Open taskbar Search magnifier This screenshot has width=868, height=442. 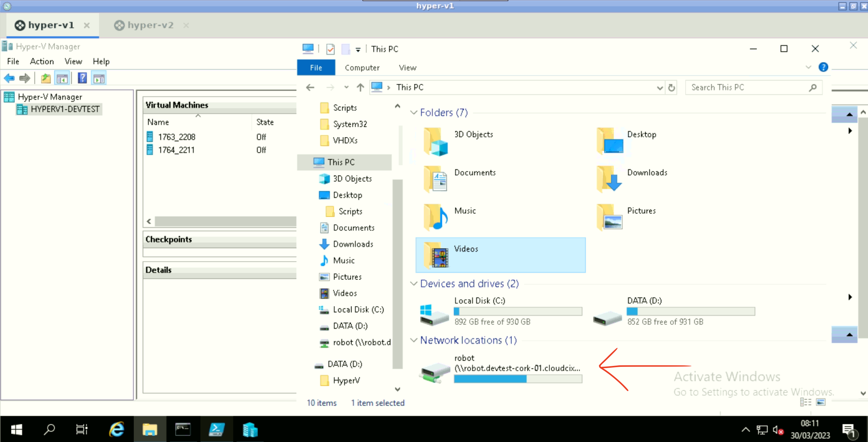point(49,429)
